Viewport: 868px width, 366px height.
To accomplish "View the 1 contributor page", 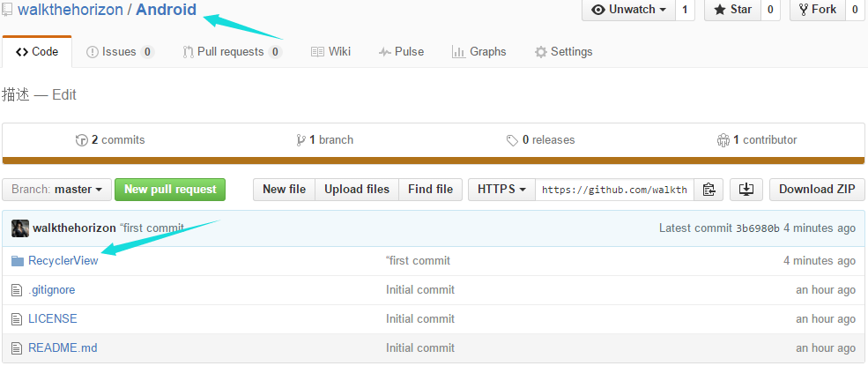I will pos(757,140).
